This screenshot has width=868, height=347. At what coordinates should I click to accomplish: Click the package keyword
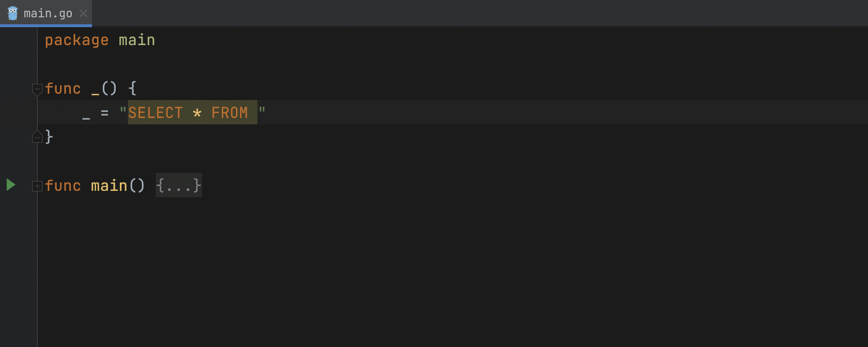(76, 40)
